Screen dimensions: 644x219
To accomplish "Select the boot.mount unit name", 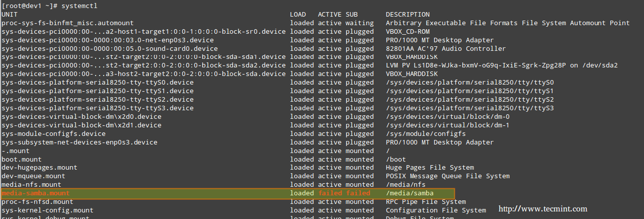I will (22, 159).
